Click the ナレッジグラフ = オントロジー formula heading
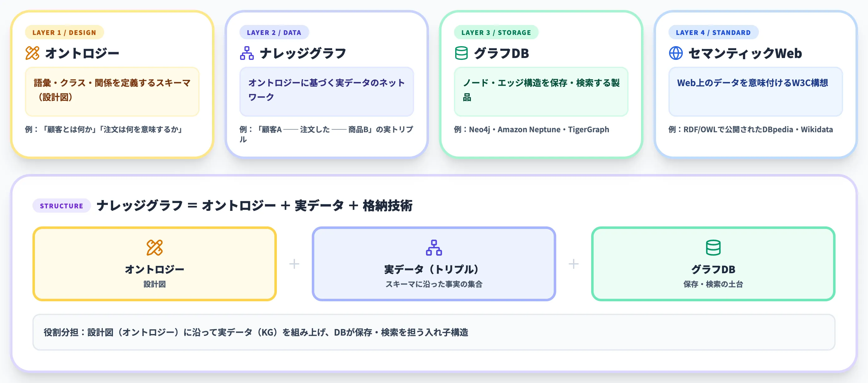 254,206
